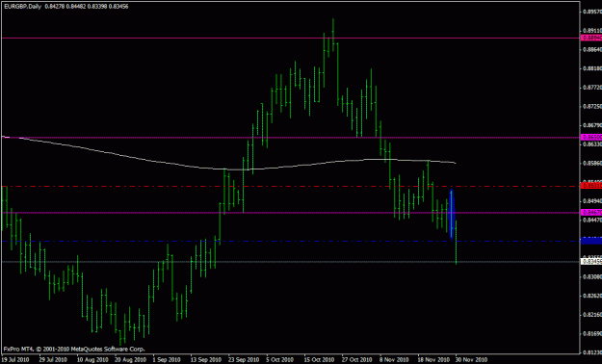Click the 0.8818 price axis value
602x364 pixels.
tap(592, 68)
